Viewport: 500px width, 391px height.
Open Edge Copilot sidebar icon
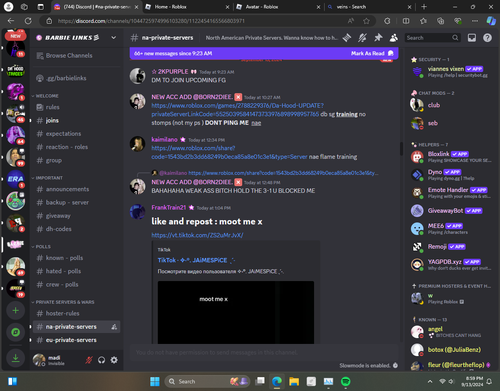click(491, 21)
